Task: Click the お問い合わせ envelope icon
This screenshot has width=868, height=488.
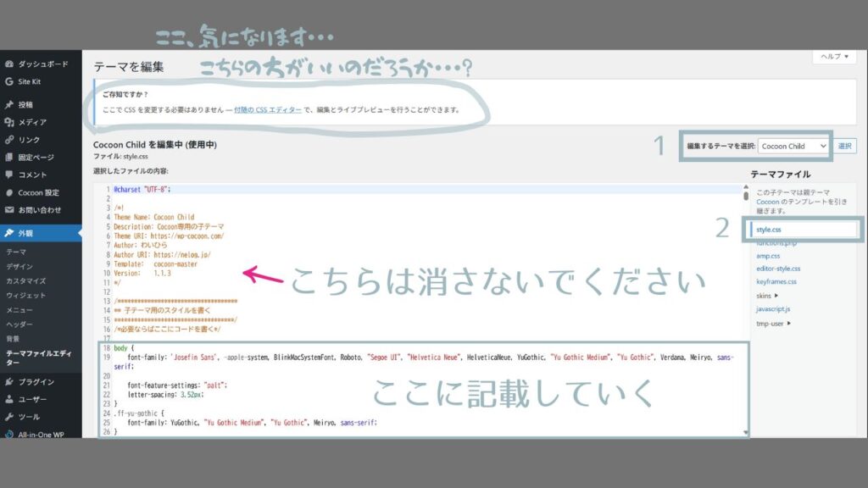Action: (8, 210)
